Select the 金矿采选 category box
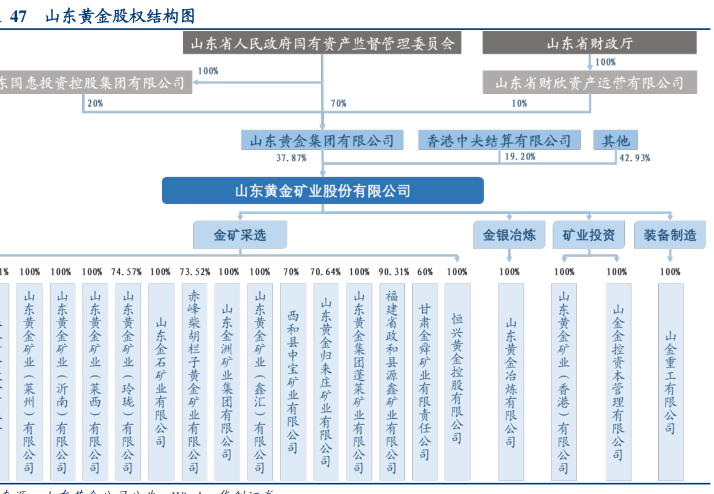The width and height of the screenshot is (714, 494). pos(240,236)
